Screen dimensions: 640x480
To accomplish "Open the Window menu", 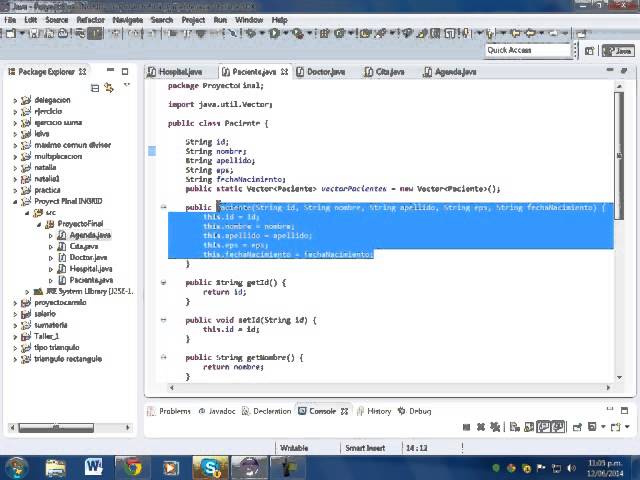I will (x=249, y=20).
